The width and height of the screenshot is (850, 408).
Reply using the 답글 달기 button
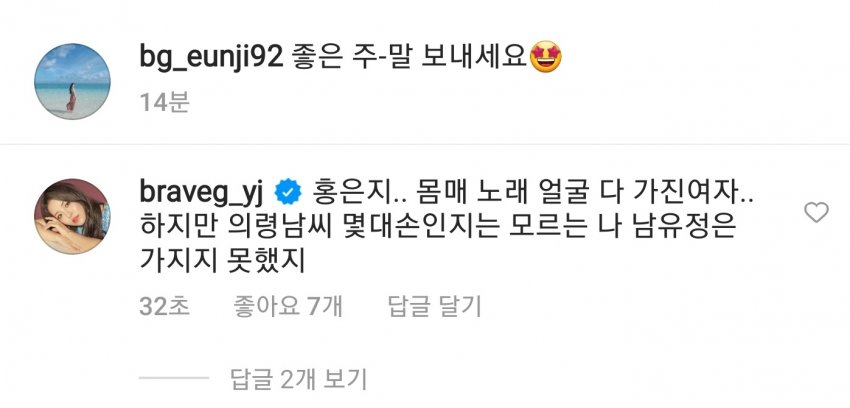pos(435,306)
